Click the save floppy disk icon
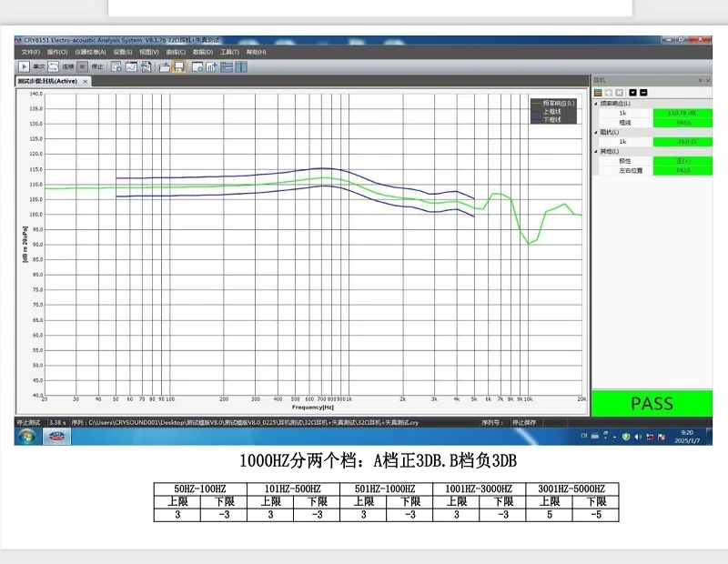 pos(179,66)
